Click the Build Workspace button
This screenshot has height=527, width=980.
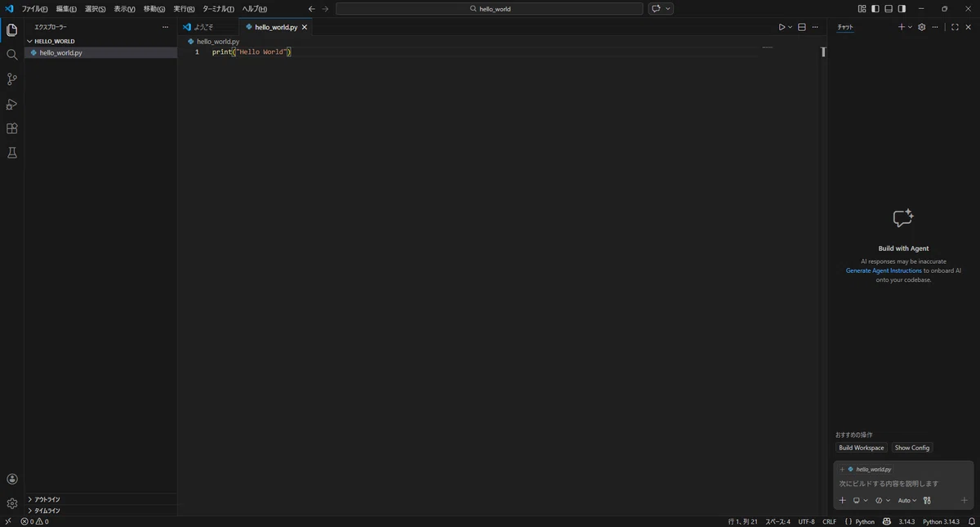(x=862, y=448)
